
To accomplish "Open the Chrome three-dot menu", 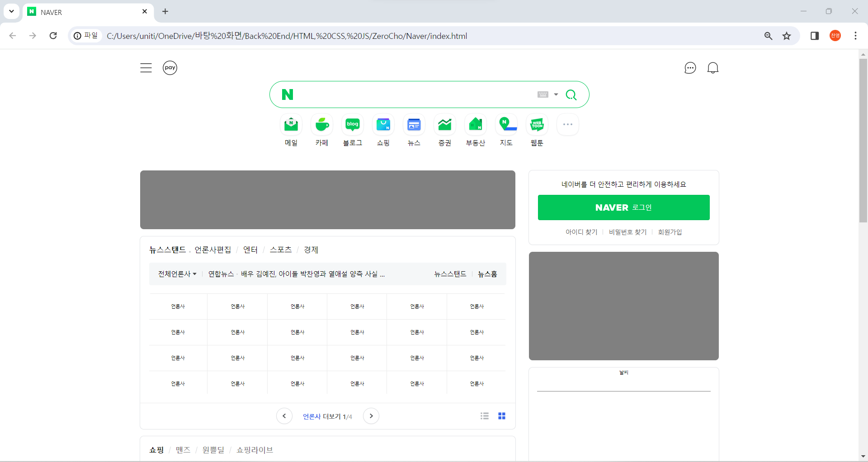I will [x=855, y=36].
